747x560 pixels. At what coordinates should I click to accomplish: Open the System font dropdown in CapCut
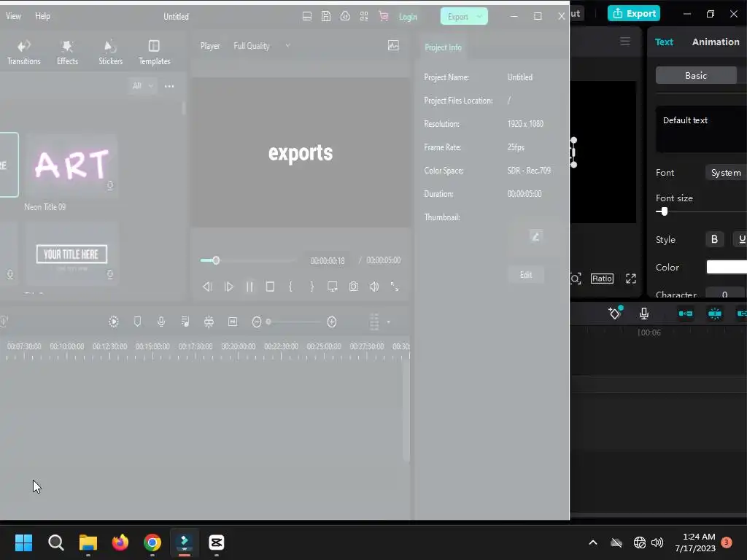click(x=726, y=172)
